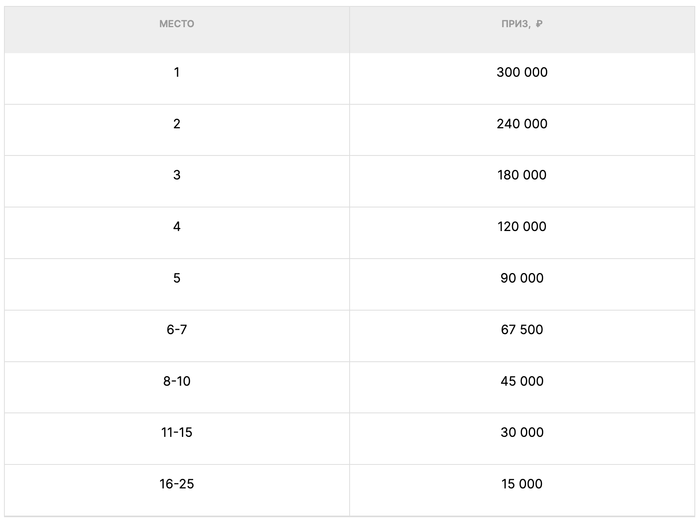The height and width of the screenshot is (522, 700).
Task: Click the 90 000 prize value
Action: click(x=522, y=278)
